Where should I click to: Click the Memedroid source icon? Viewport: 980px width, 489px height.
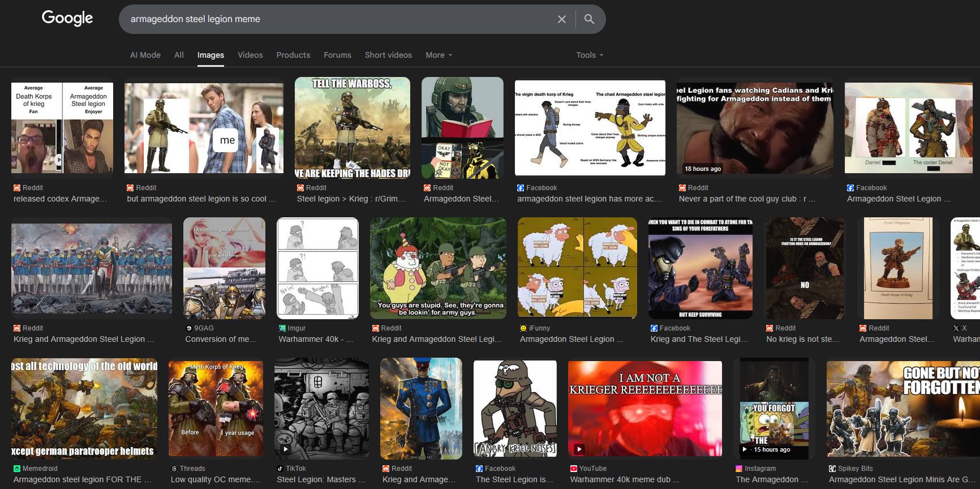pos(17,469)
